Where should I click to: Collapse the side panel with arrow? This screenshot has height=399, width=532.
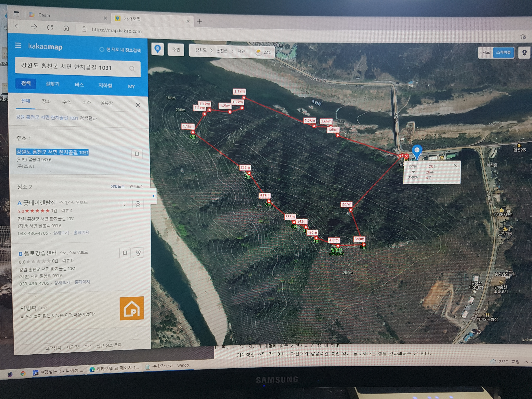click(x=153, y=196)
